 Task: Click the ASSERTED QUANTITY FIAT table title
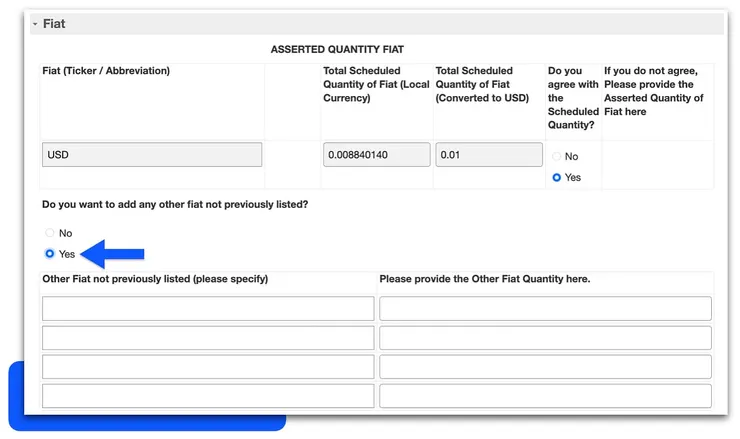[x=337, y=49]
